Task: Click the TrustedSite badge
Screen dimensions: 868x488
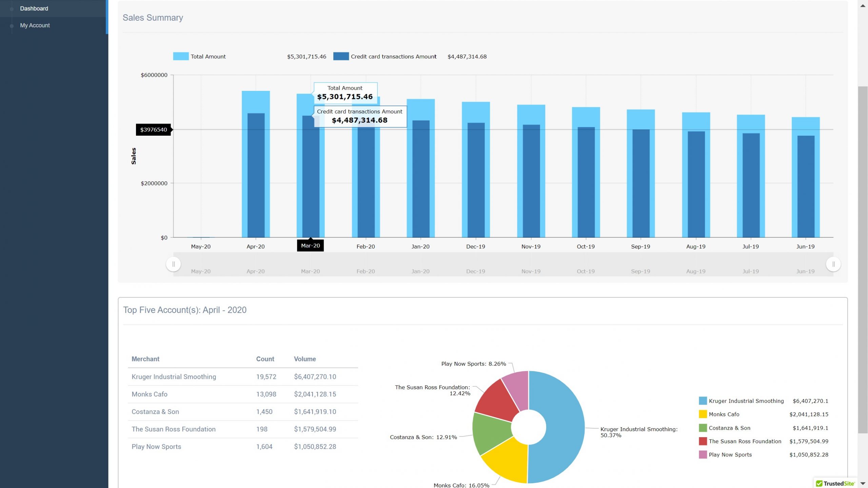Action: (x=835, y=483)
